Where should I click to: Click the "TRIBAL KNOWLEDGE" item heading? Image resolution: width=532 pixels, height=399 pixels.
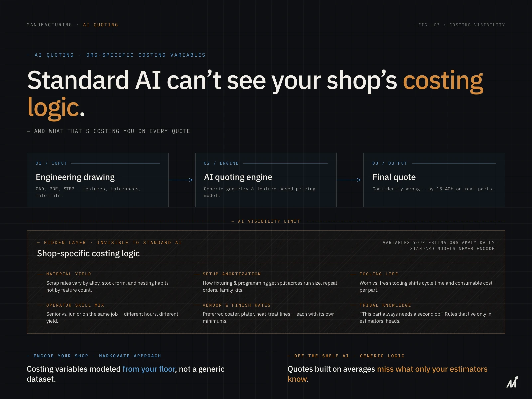click(x=385, y=305)
